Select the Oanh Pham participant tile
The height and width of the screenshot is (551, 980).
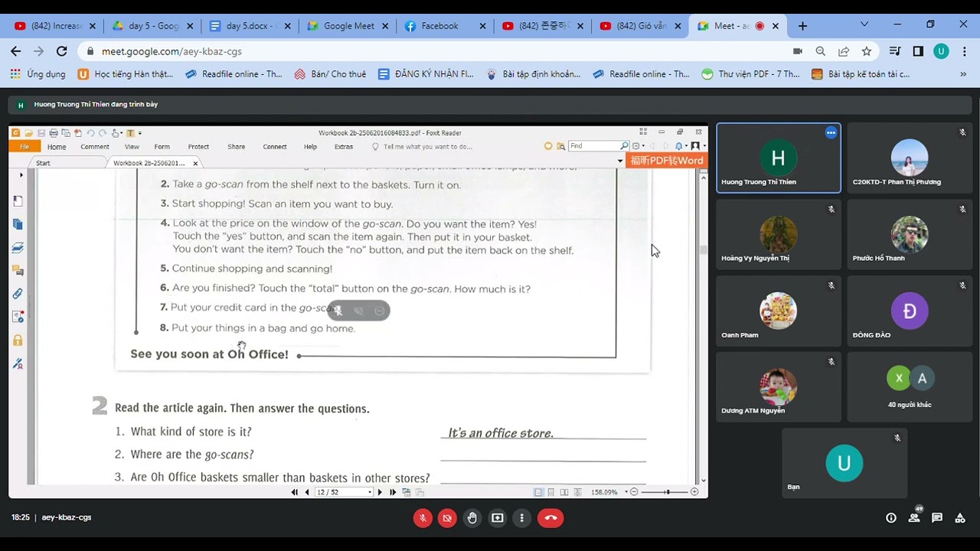tap(778, 311)
